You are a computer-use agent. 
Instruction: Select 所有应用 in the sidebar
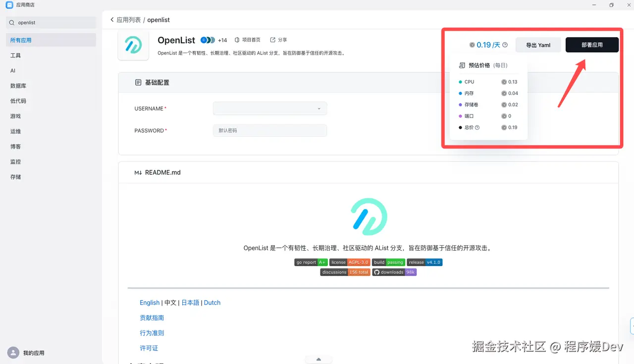coord(51,40)
